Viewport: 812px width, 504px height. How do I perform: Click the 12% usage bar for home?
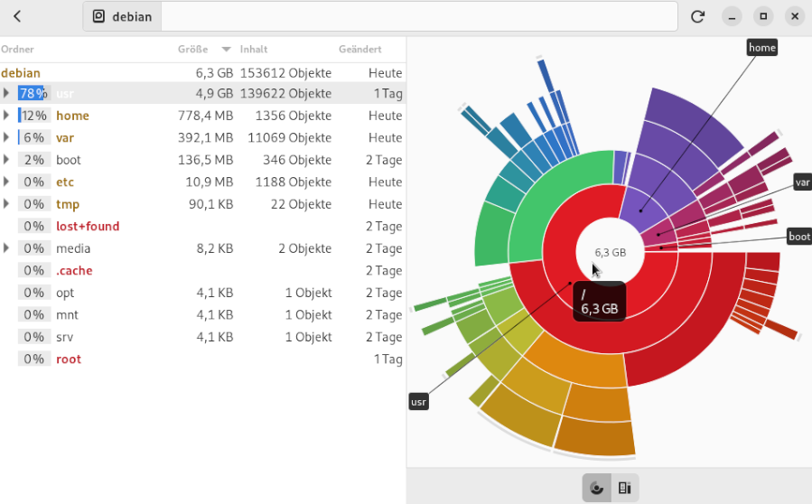pos(33,115)
